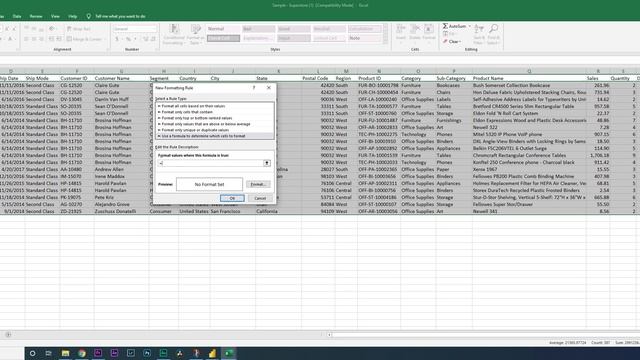Apply the Bad cell style
The image size is (640, 360).
tap(258, 29)
